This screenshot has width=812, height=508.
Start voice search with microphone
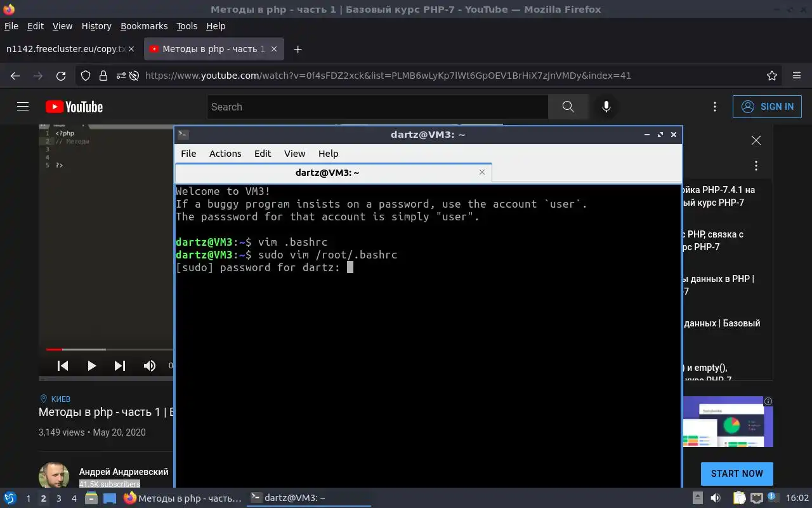[x=606, y=107]
